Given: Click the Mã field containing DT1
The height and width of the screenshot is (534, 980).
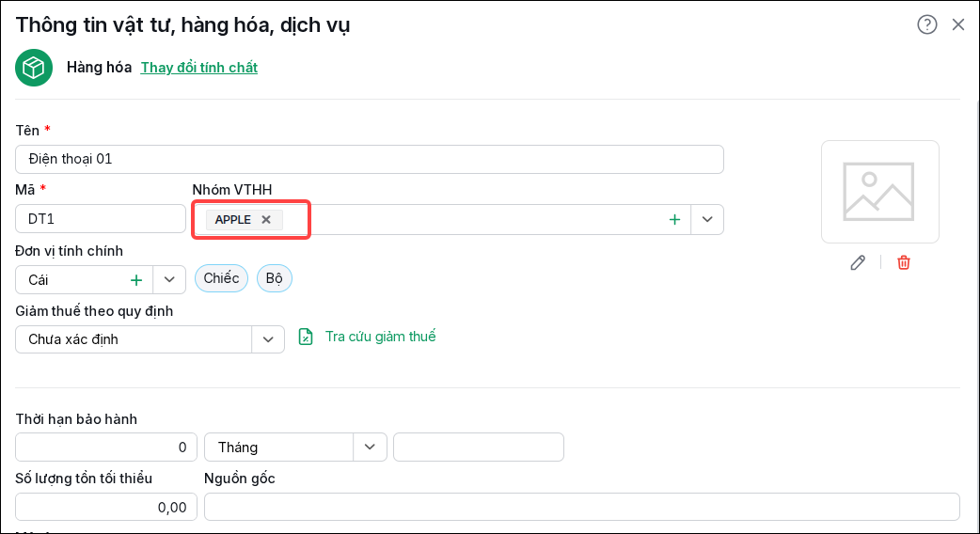Looking at the screenshot, I should [101, 219].
